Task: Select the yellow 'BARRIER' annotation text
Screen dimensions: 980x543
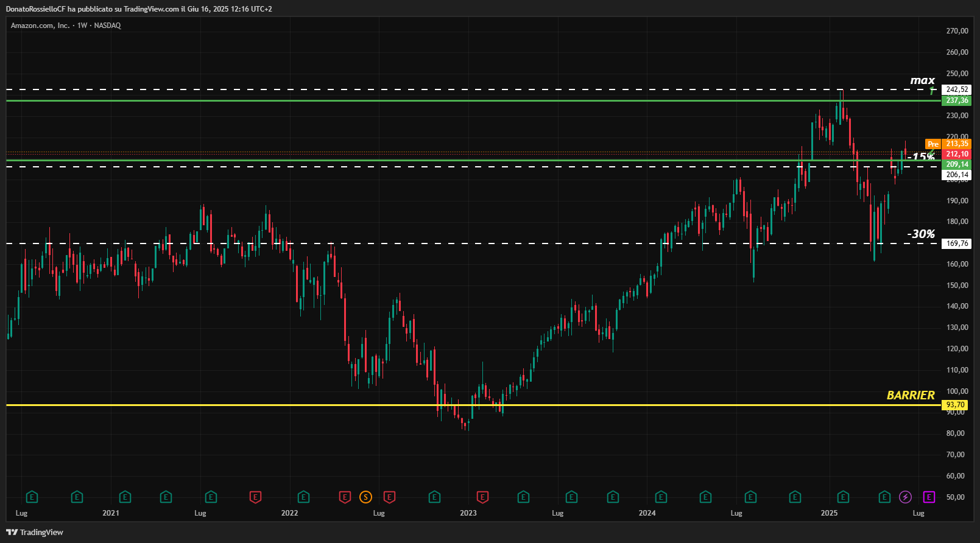Action: pyautogui.click(x=911, y=395)
